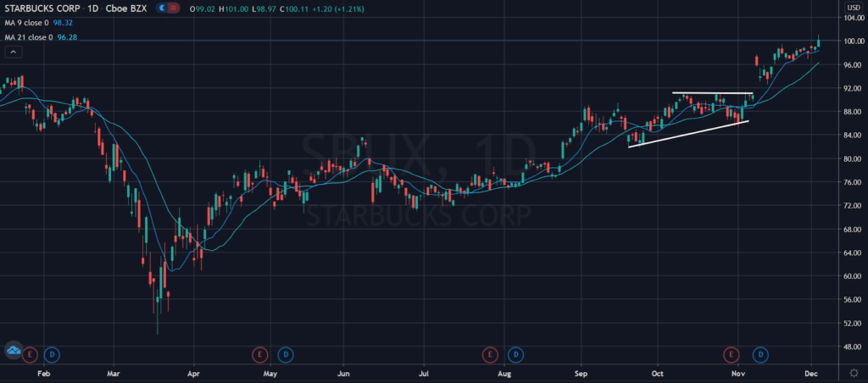Select the MA 21 close 0 indicator legend
Screen dimensions: 868x383
point(29,37)
